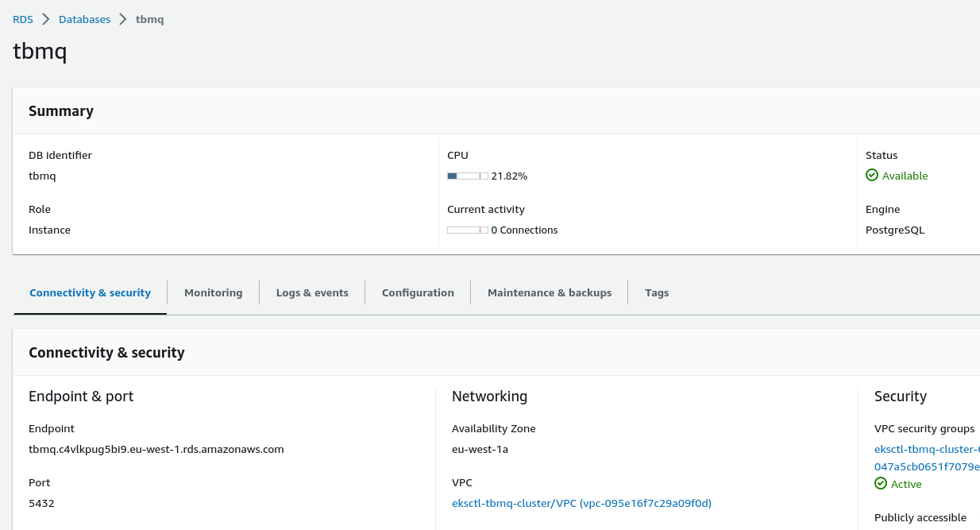Click the port value 5432
980x530 pixels.
tap(41, 503)
